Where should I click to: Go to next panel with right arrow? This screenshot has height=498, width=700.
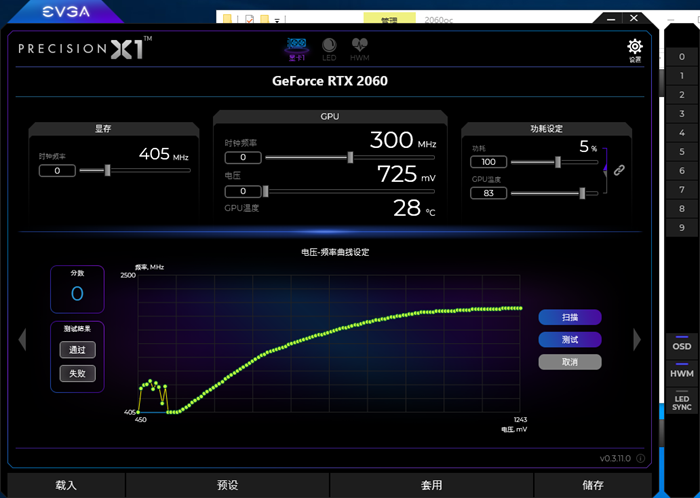(x=637, y=340)
